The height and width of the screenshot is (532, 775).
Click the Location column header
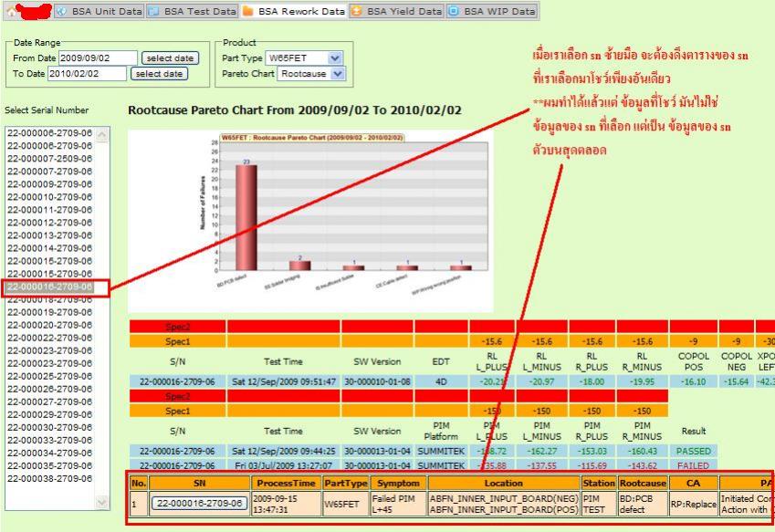(504, 483)
